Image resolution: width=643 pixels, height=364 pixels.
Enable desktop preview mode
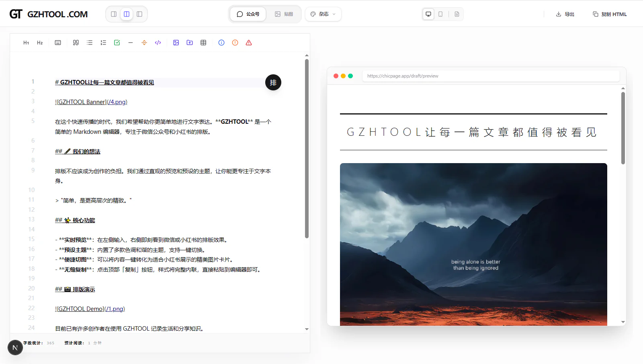click(428, 14)
